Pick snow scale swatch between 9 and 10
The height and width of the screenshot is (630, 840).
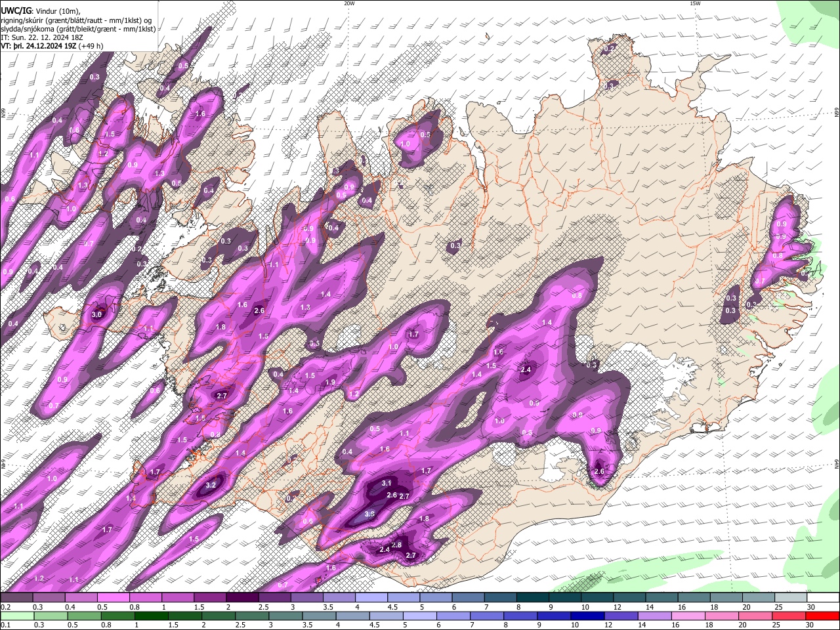point(564,598)
